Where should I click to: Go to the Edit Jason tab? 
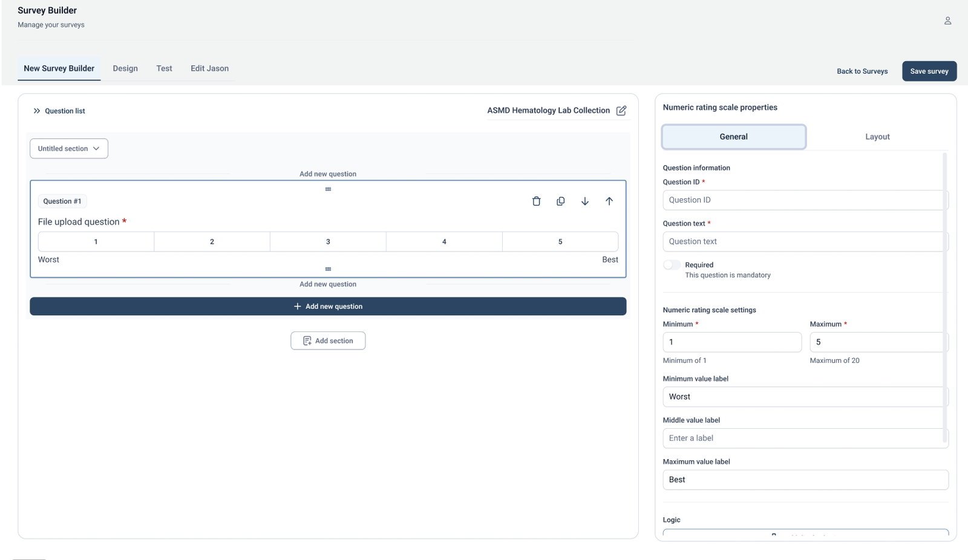point(209,68)
